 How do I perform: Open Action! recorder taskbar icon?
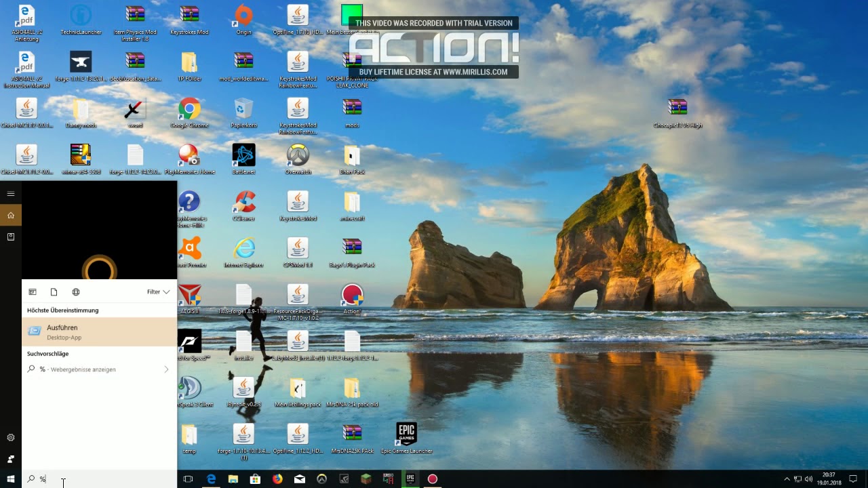432,479
